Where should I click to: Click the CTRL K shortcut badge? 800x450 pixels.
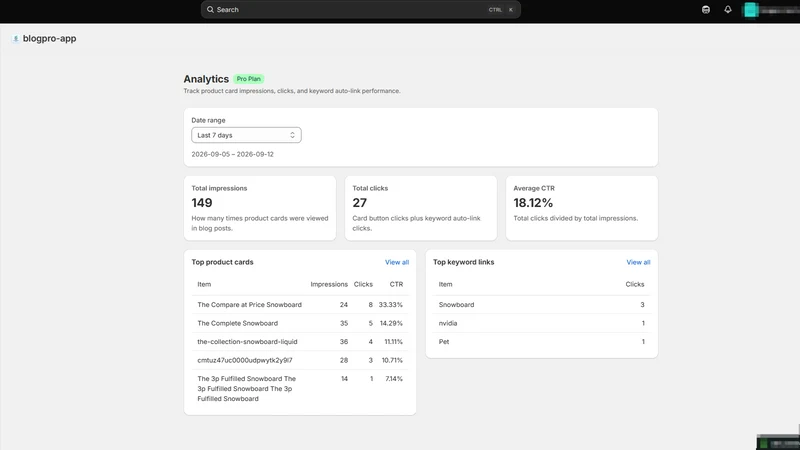pos(501,10)
